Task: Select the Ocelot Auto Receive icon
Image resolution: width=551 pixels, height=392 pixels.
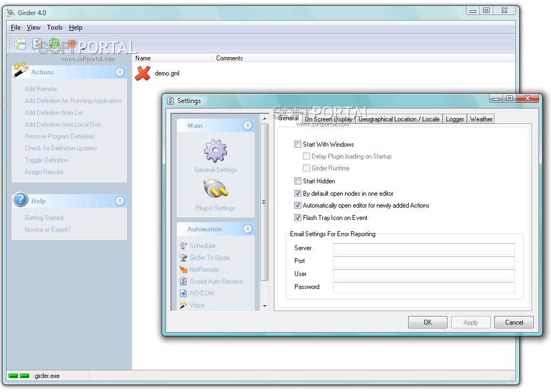Action: 183,281
